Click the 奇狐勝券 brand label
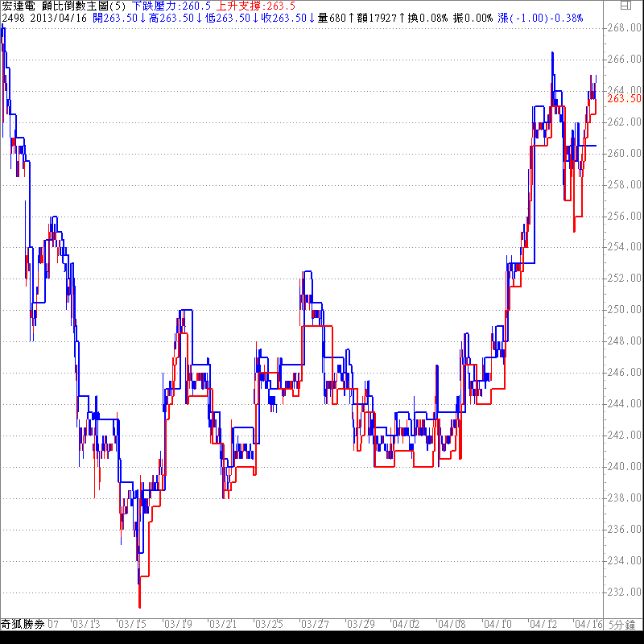Screen dimensions: 644x644 coord(22,624)
